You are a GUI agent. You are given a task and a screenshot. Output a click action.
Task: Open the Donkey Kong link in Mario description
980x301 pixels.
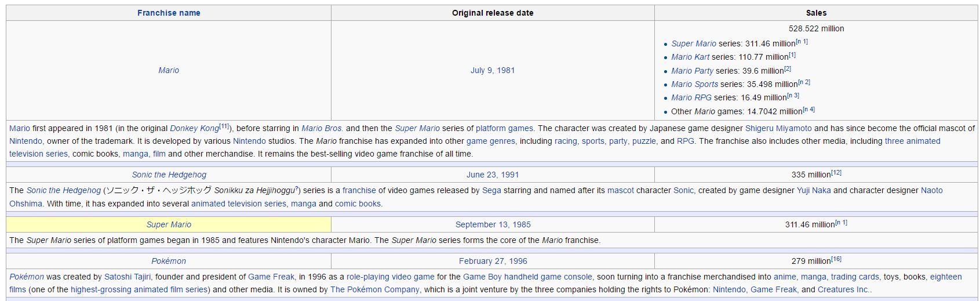pyautogui.click(x=194, y=128)
